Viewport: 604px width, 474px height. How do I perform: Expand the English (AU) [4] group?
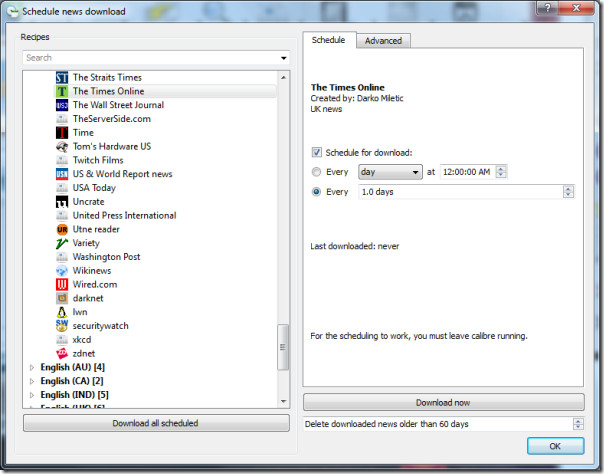pyautogui.click(x=32, y=367)
